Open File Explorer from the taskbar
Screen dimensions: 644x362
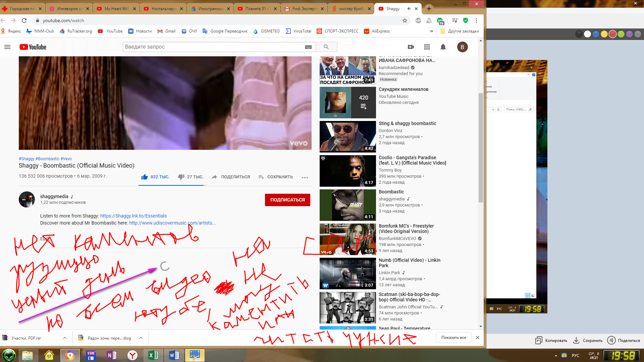click(28, 355)
